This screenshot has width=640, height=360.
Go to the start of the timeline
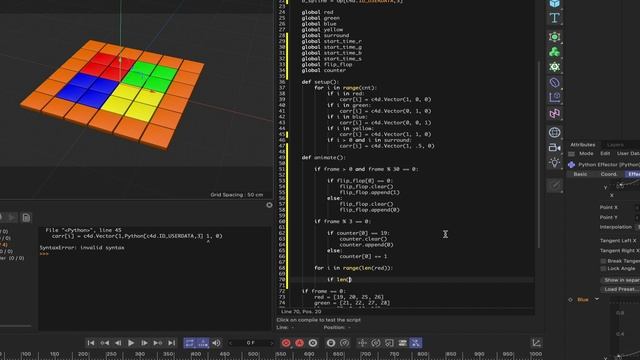click(91, 343)
